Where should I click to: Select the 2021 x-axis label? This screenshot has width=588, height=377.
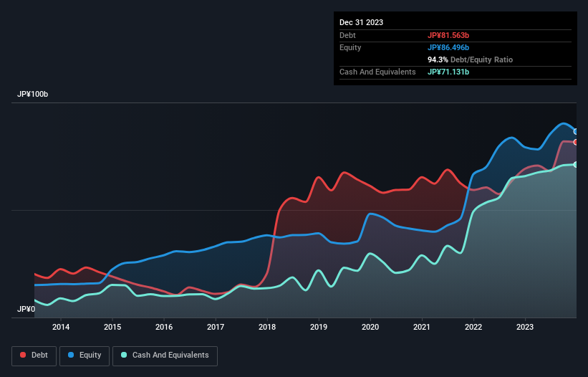coord(422,327)
